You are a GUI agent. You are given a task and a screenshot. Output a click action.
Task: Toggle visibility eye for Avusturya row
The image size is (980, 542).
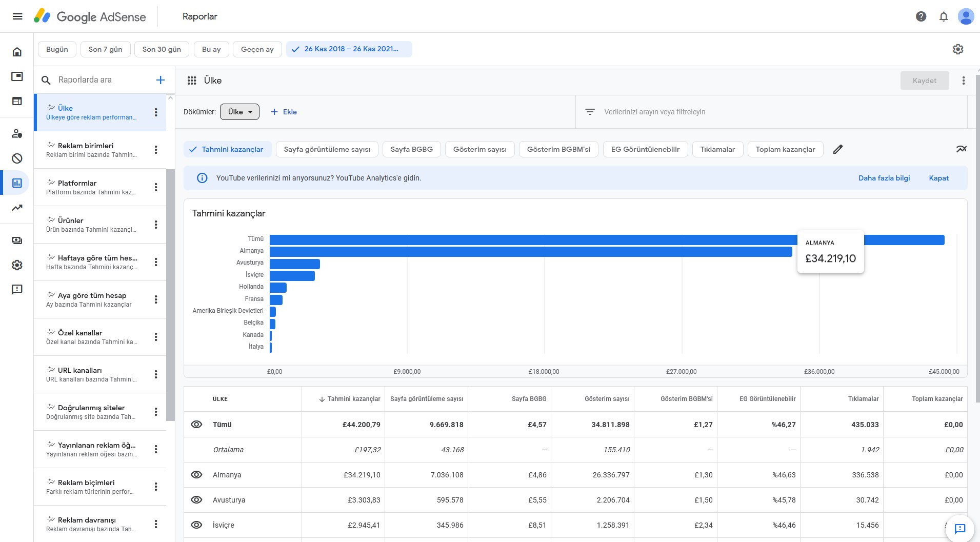(x=196, y=500)
